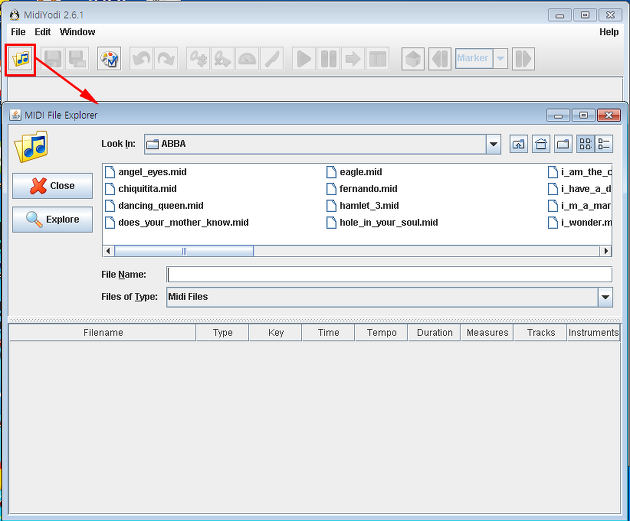Open the Help menu
Screen dimensions: 630x521
[609, 32]
